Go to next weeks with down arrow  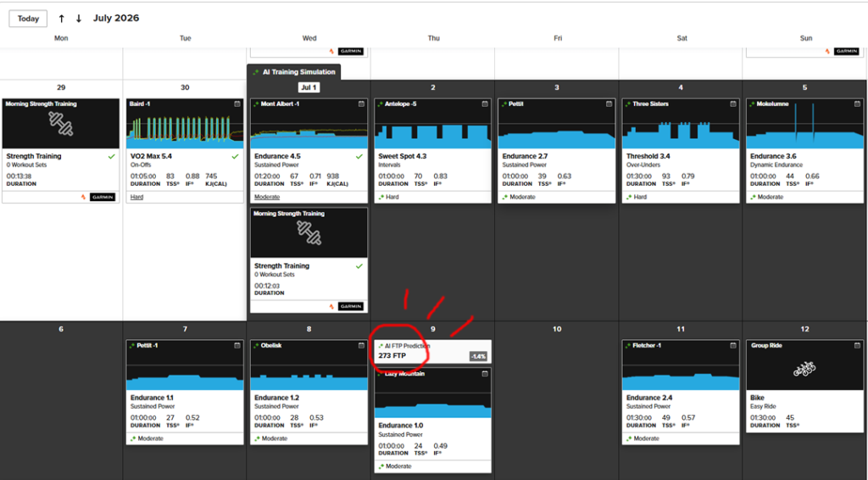(x=79, y=19)
